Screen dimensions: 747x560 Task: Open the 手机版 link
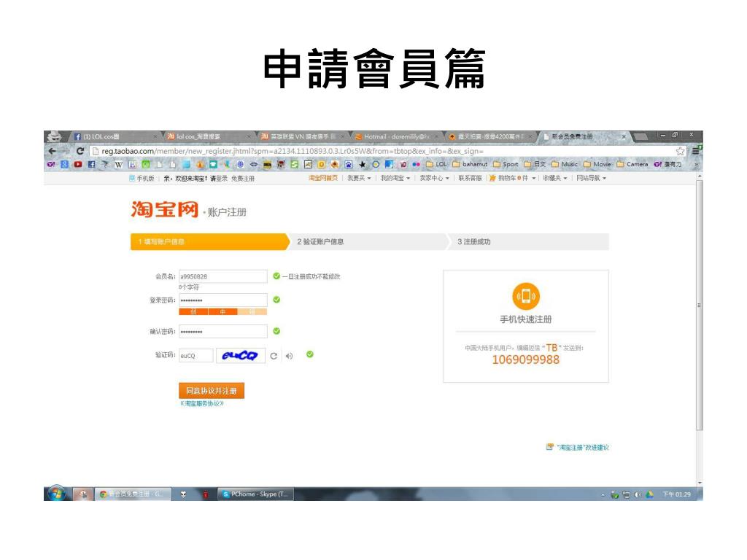[x=142, y=178]
